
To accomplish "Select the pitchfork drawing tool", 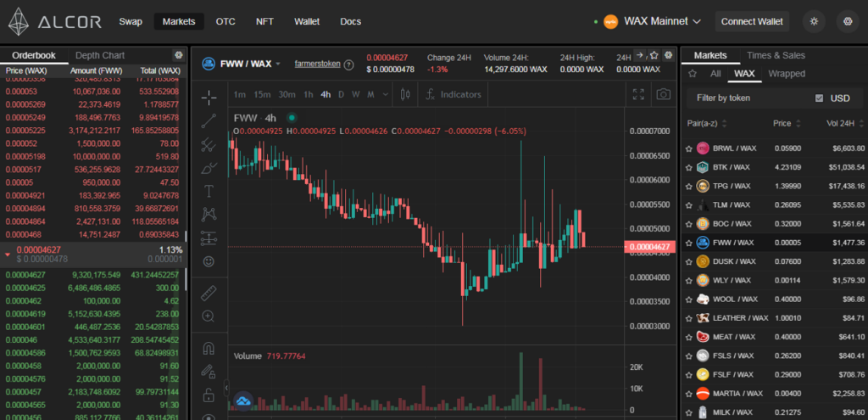I will pyautogui.click(x=209, y=144).
